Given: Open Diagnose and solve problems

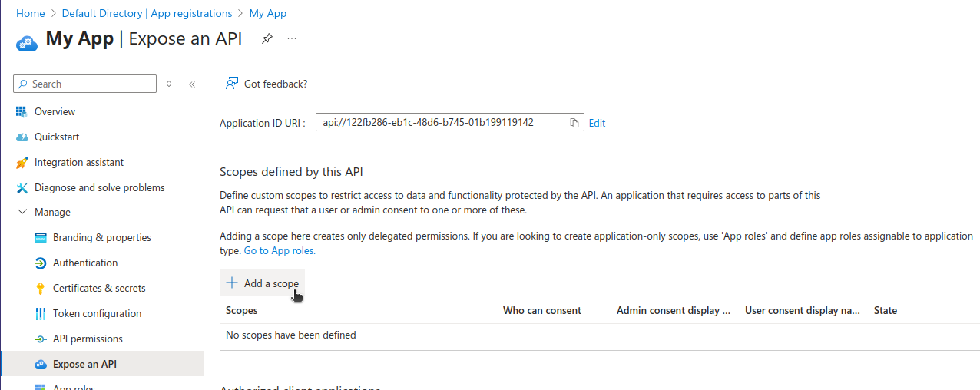Looking at the screenshot, I should [100, 187].
